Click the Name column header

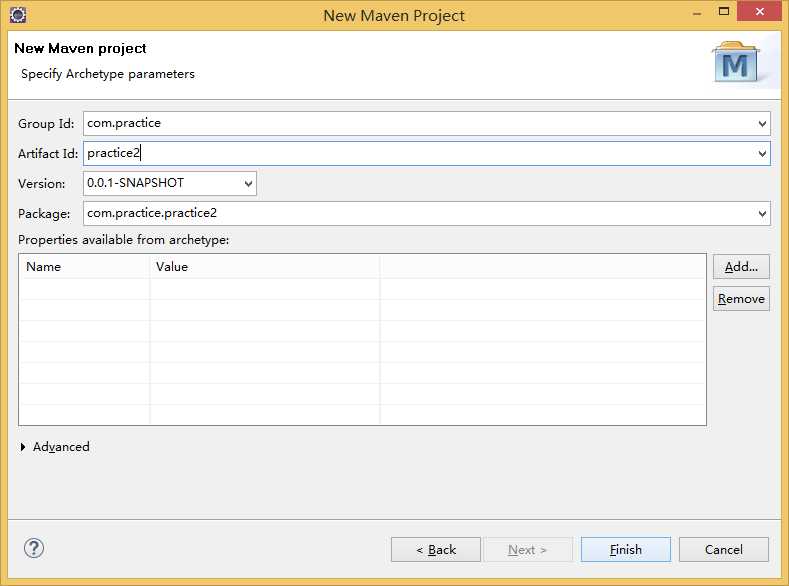85,267
